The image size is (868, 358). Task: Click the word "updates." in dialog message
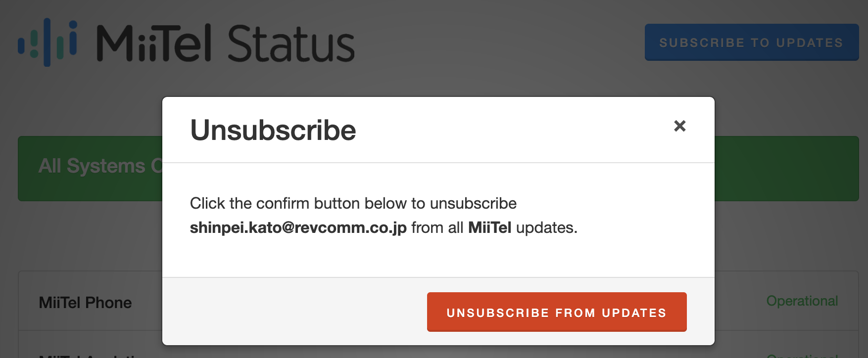[547, 227]
